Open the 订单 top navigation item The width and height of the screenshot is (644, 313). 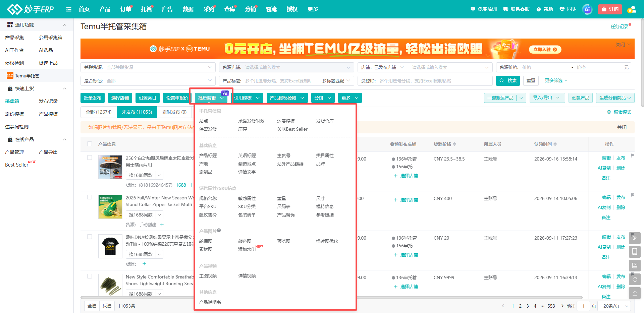pos(126,9)
